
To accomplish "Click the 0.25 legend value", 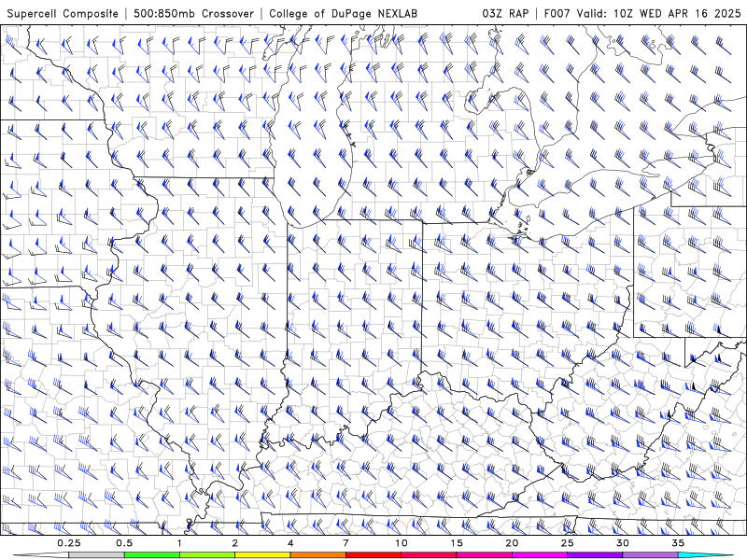I will 69,543.
